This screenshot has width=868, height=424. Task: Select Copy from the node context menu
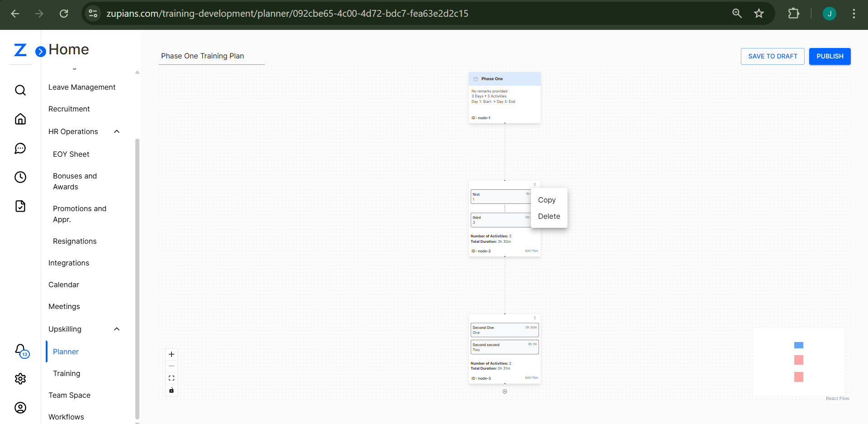pyautogui.click(x=547, y=200)
